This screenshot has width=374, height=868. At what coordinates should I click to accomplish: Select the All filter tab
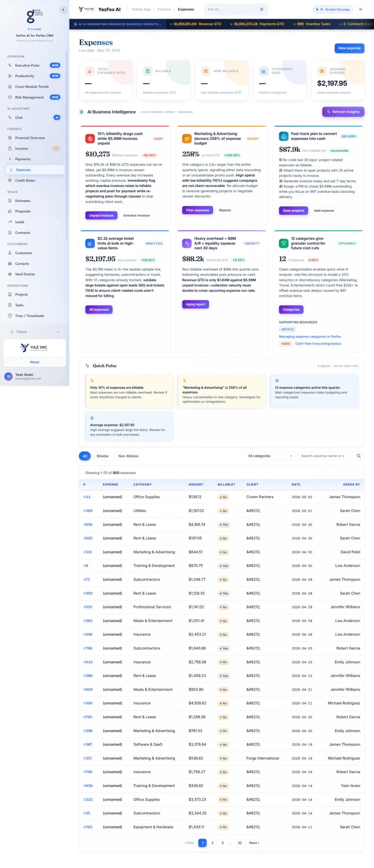click(x=85, y=456)
